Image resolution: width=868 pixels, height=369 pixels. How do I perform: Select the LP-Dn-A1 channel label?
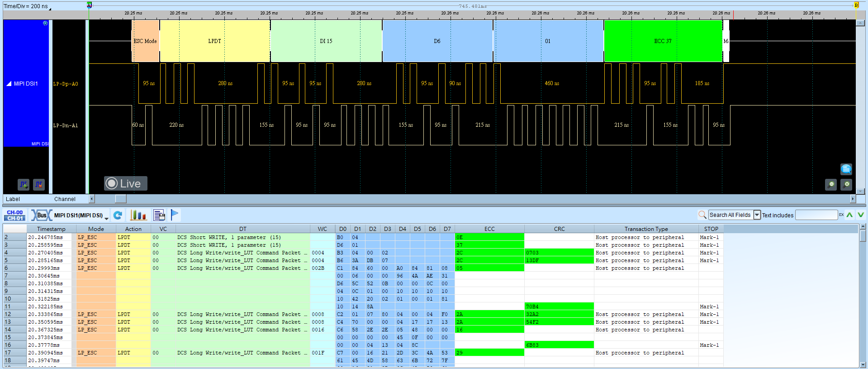[66, 125]
